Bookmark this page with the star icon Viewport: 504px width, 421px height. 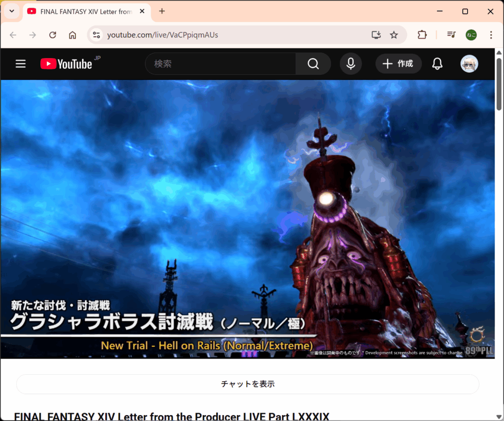click(394, 35)
